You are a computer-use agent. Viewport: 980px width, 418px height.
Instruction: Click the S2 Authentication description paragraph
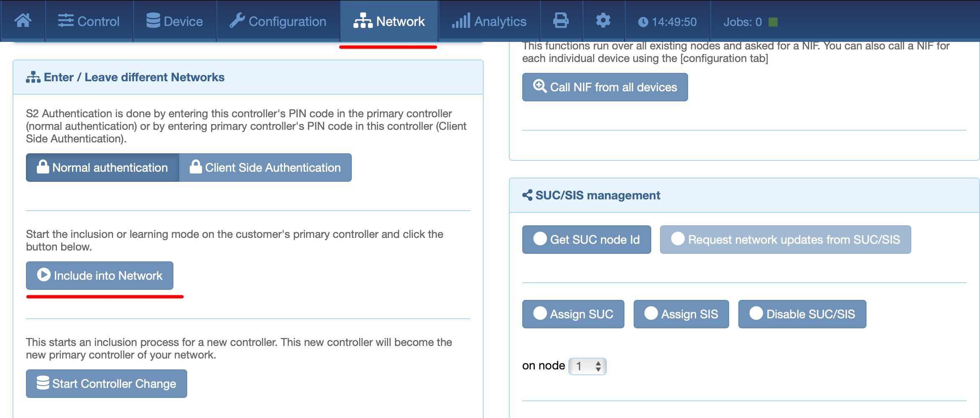click(x=246, y=126)
